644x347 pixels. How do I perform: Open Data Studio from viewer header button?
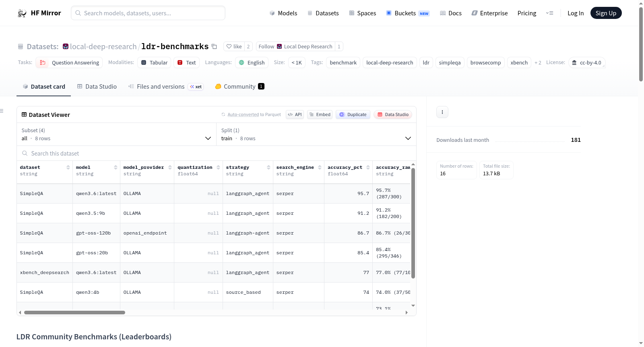[393, 114]
